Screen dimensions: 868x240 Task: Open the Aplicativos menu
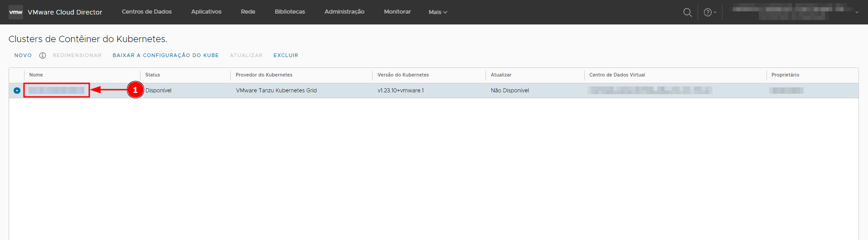206,12
